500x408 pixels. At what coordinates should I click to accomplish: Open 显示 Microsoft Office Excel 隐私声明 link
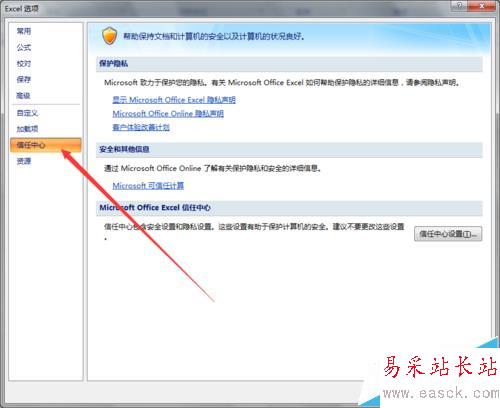(x=174, y=100)
